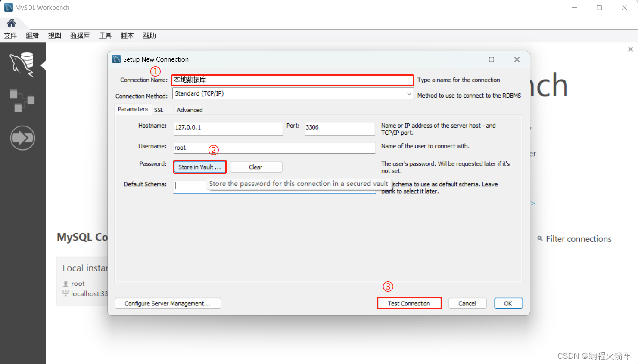The image size is (638, 364).
Task: Switch to the Advanced tab
Action: point(190,110)
